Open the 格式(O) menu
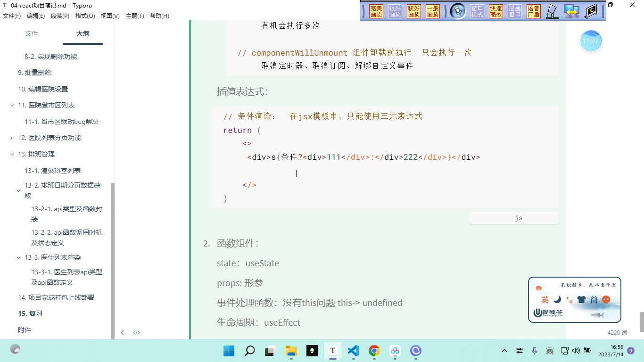Viewport: 644px width, 362px height. (85, 16)
